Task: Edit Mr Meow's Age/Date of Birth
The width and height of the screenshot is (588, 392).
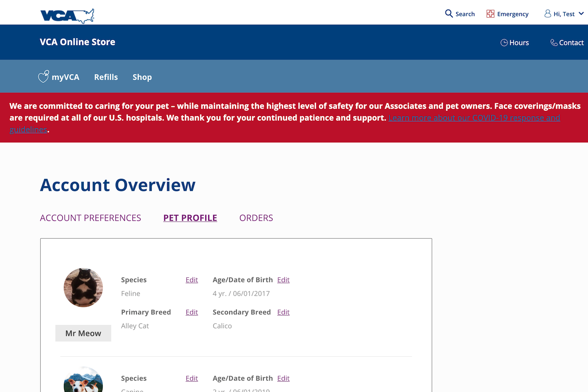Action: point(283,280)
